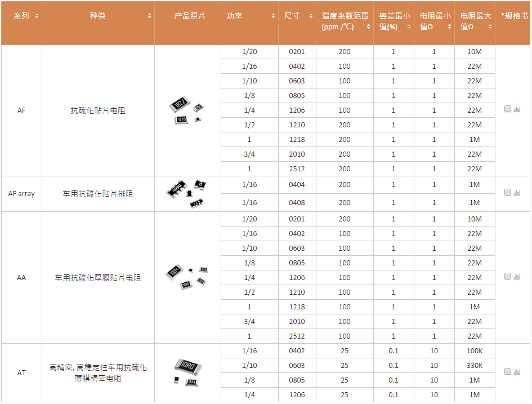532x404 pixels.
Task: Click the 产品照片 column header
Action: click(188, 16)
